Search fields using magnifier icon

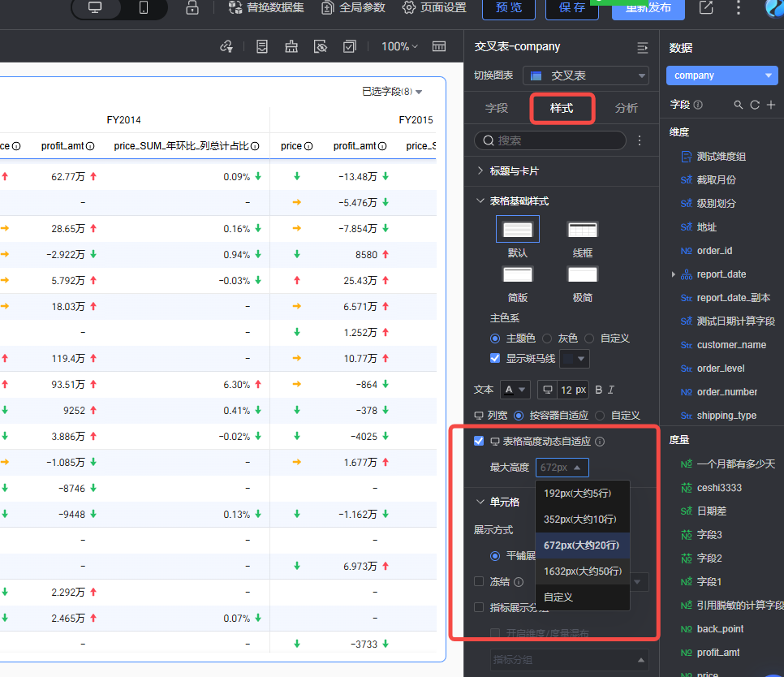pyautogui.click(x=738, y=105)
